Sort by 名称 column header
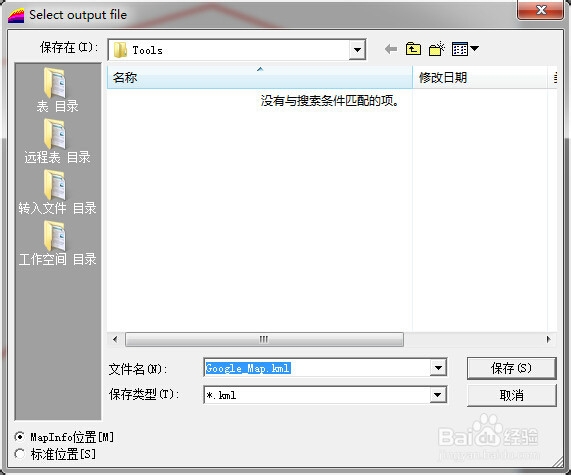Viewport: 571px width, 475px height. (x=260, y=77)
